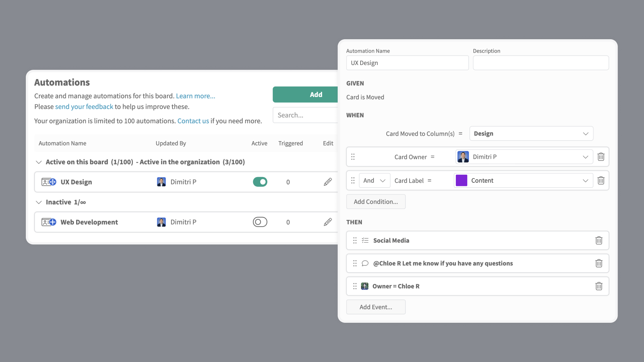Click the Active column header
The height and width of the screenshot is (362, 644).
click(x=259, y=143)
